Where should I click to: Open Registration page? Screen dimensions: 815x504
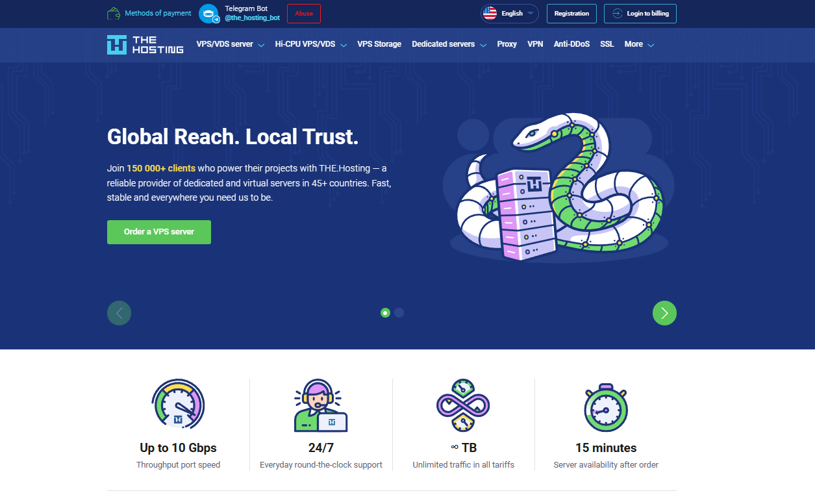pos(571,13)
